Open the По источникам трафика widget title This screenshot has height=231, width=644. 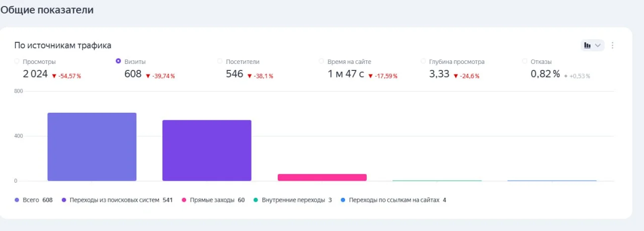coord(63,46)
